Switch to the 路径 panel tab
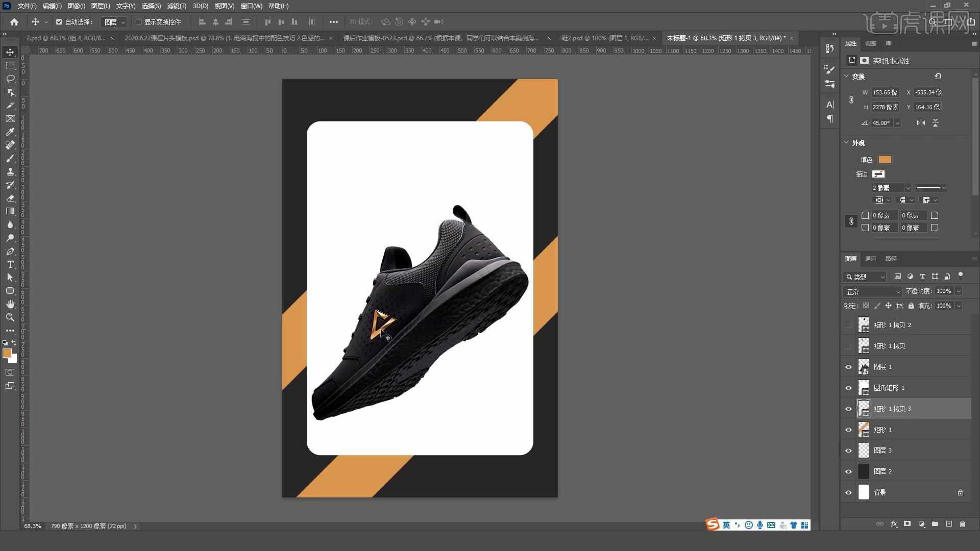 [x=891, y=259]
